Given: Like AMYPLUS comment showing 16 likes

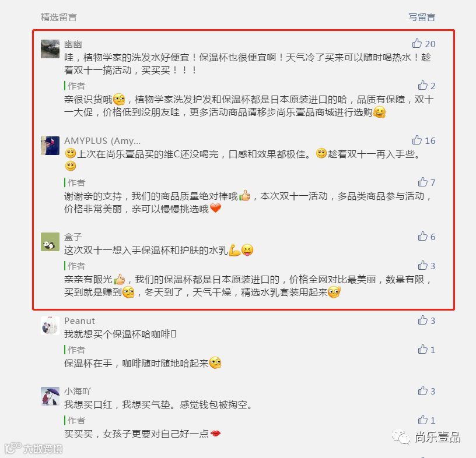Looking at the screenshot, I should pyautogui.click(x=417, y=140).
